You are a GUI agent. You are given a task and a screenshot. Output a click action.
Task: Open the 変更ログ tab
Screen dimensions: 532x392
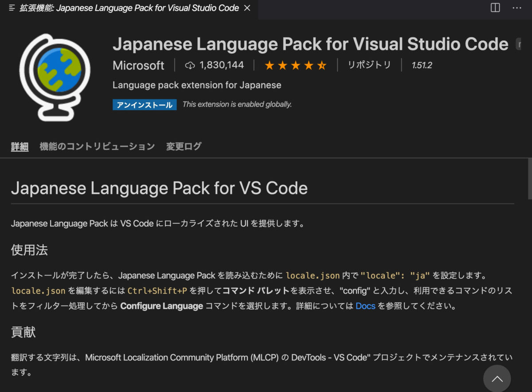184,147
